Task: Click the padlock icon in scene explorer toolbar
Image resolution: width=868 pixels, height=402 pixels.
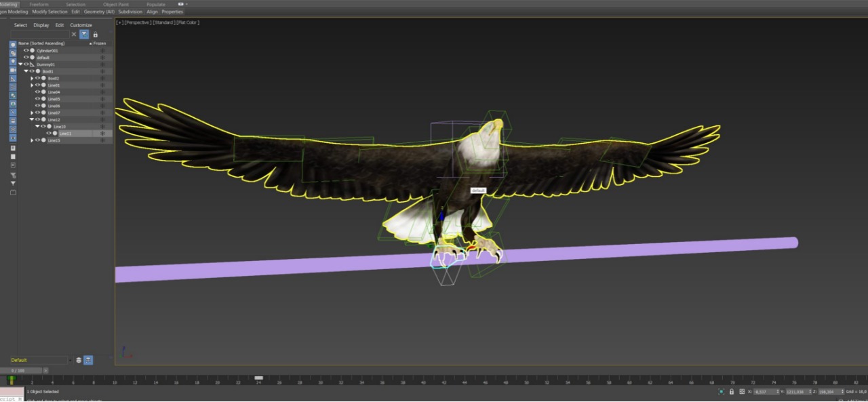Action: (95, 35)
